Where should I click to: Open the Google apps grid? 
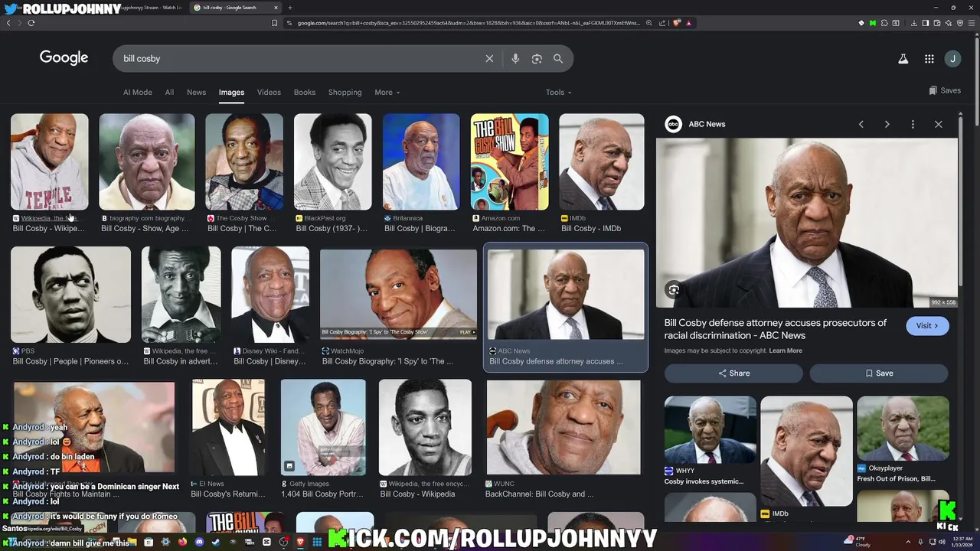(x=929, y=59)
